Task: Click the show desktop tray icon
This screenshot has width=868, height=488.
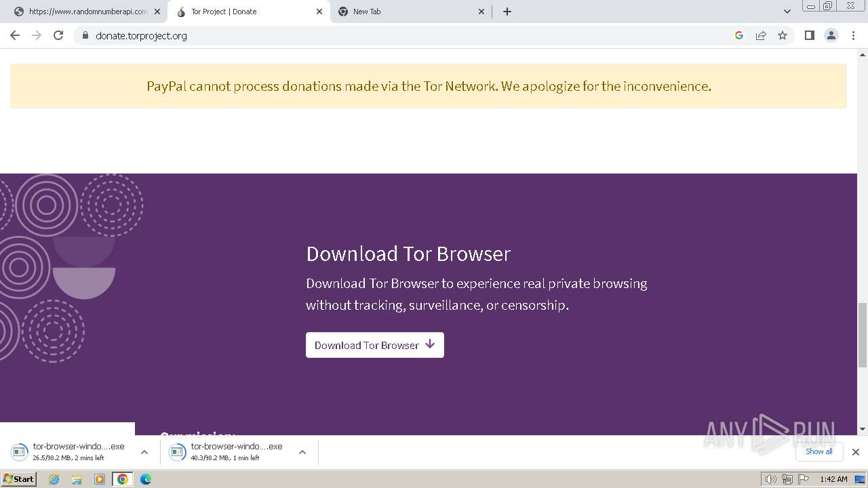Action: [861, 479]
